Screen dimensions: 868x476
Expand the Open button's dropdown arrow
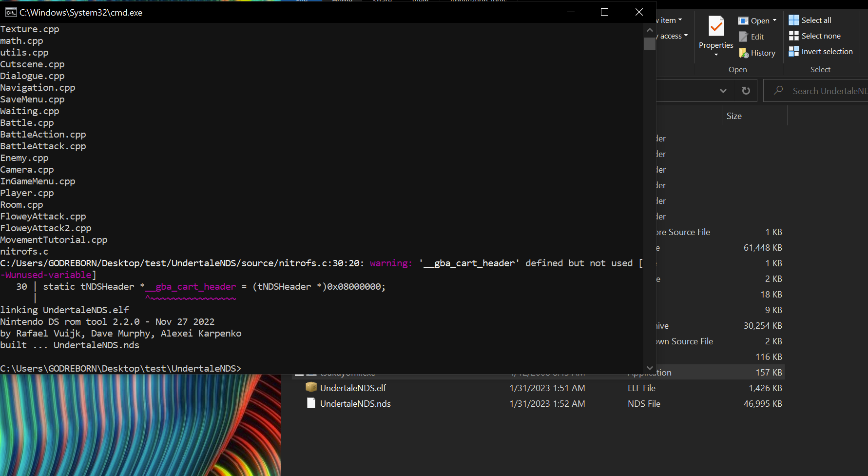[x=774, y=20]
